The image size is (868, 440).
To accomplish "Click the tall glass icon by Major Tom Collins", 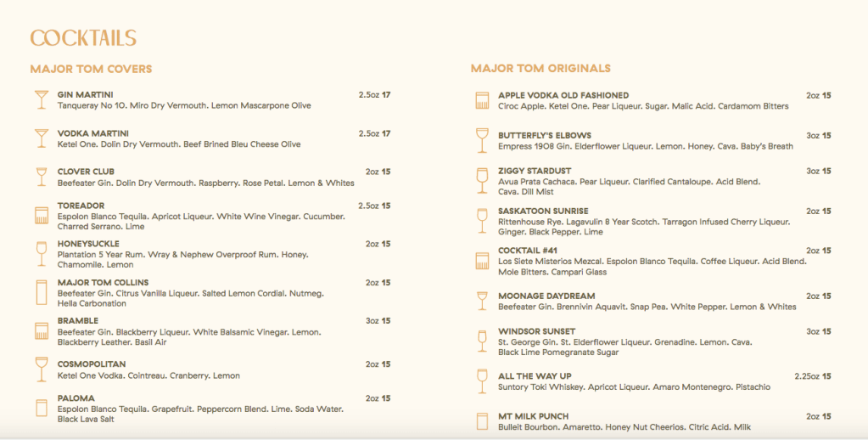I will tap(41, 292).
